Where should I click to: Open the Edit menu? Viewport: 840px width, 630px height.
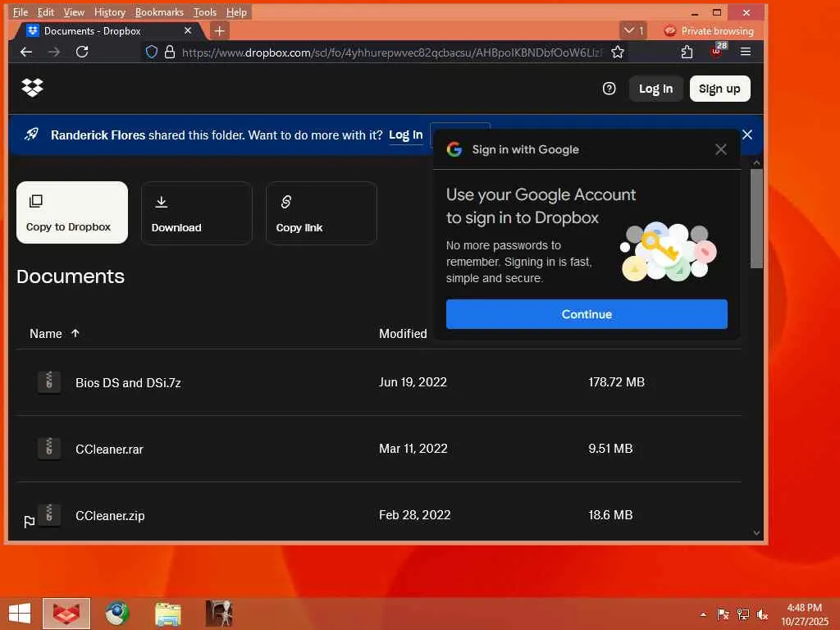tap(46, 11)
